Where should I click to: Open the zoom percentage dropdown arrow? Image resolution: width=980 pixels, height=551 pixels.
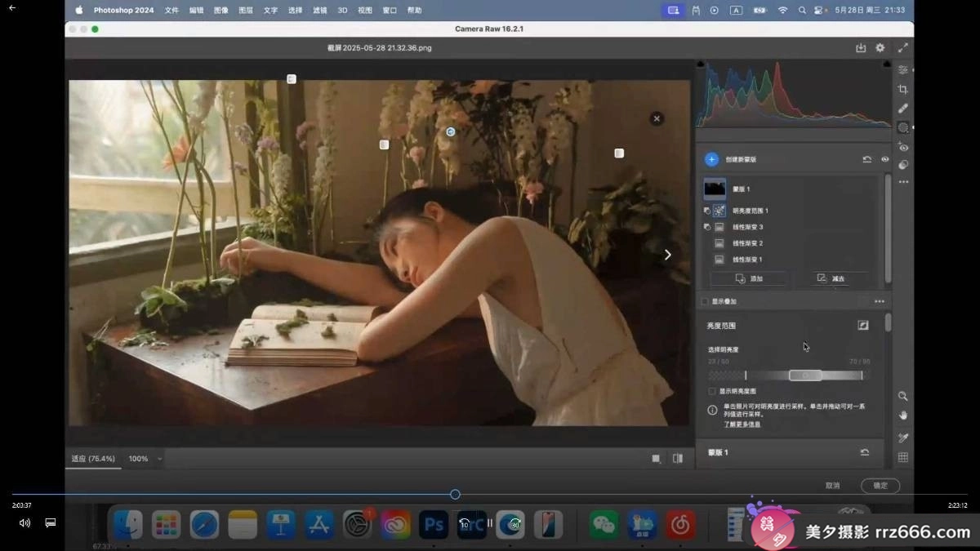click(159, 459)
